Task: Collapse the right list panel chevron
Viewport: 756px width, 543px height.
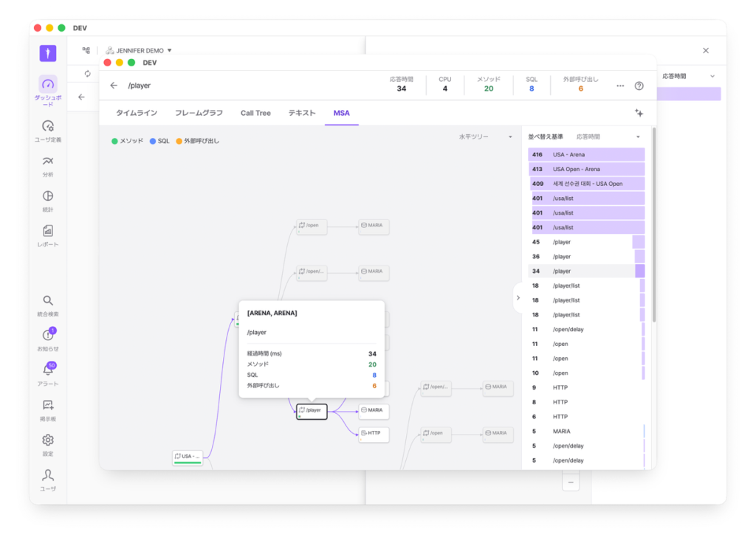Action: pos(518,298)
